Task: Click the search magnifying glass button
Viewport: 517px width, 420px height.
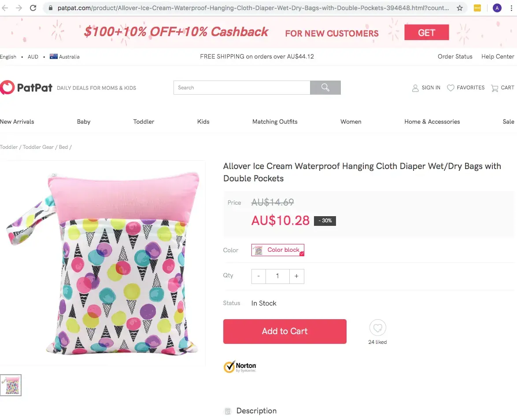Action: click(325, 88)
